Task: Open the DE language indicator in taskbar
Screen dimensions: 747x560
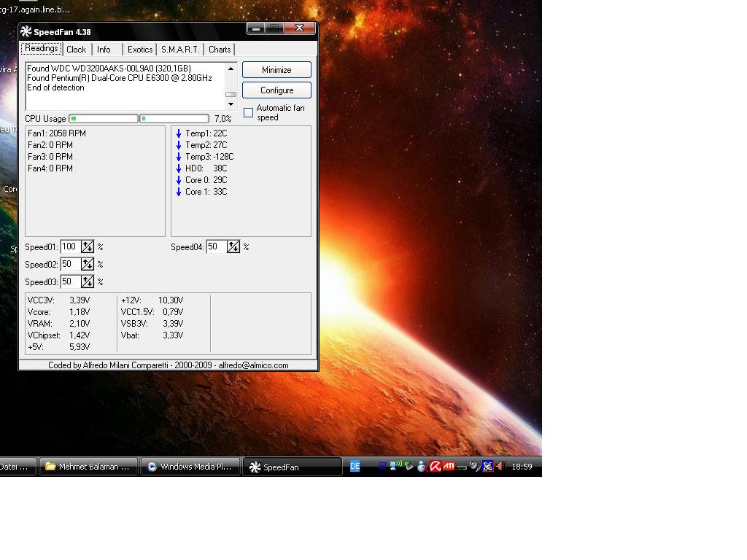Action: (355, 466)
